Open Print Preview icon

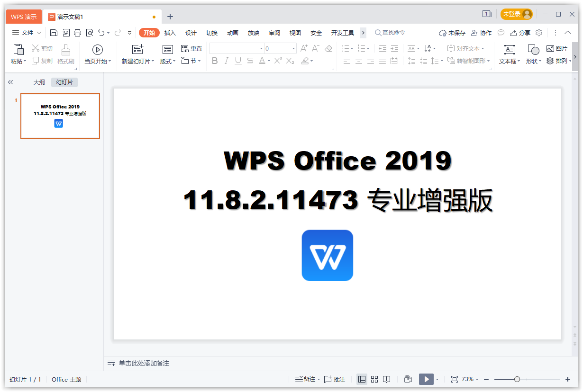pos(89,33)
